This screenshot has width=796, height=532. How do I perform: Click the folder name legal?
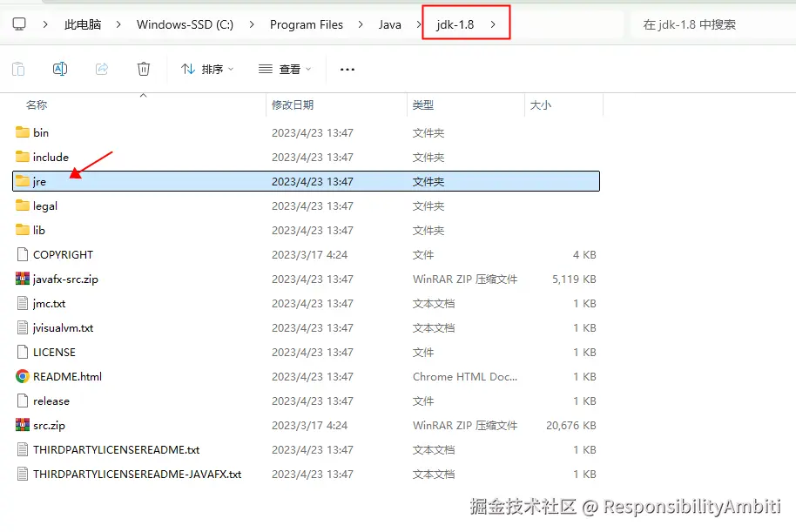tap(45, 206)
